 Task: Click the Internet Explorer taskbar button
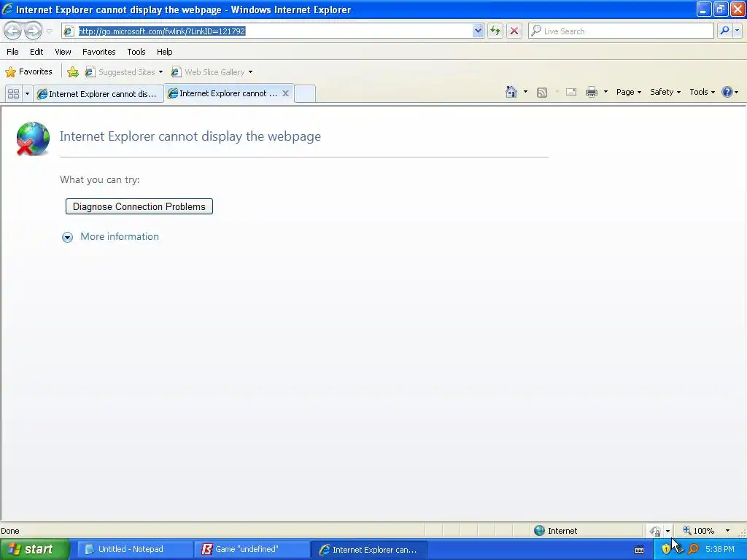click(368, 550)
